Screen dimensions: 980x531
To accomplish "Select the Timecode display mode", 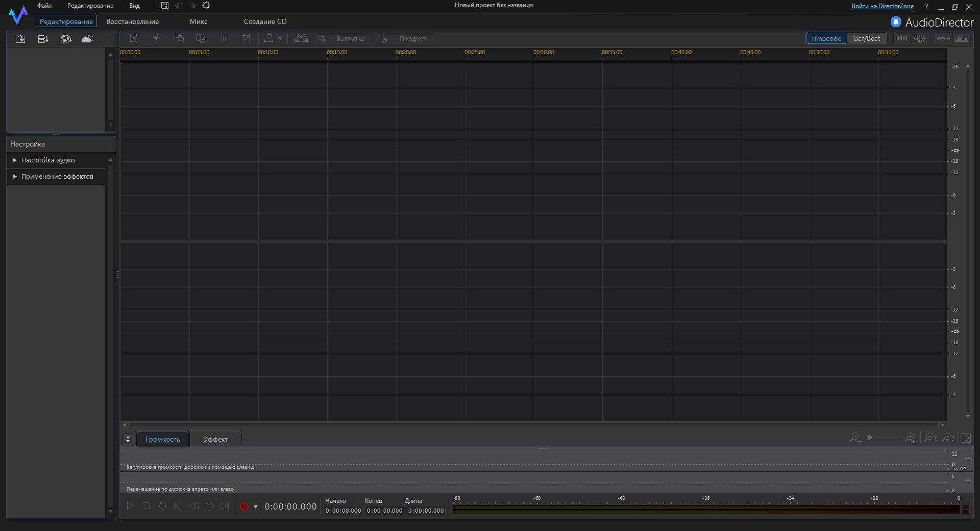I will [x=826, y=38].
